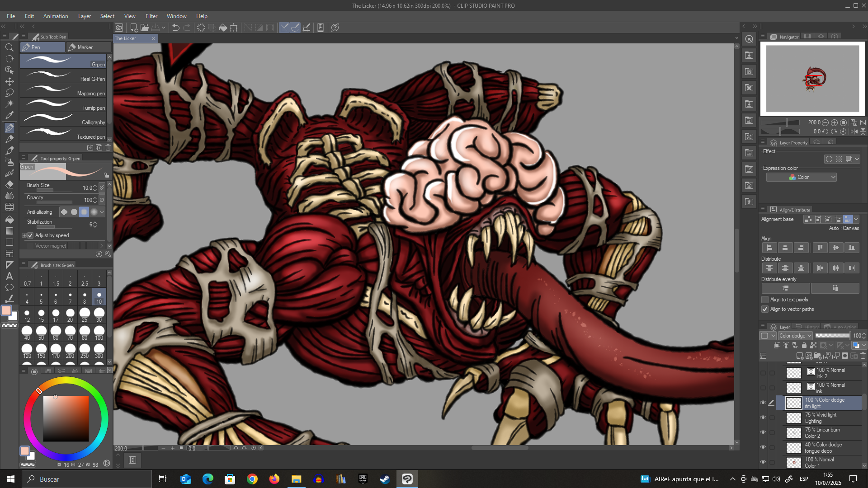Switch to the Marker sub tool tab
Image resolution: width=868 pixels, height=488 pixels.
point(89,47)
